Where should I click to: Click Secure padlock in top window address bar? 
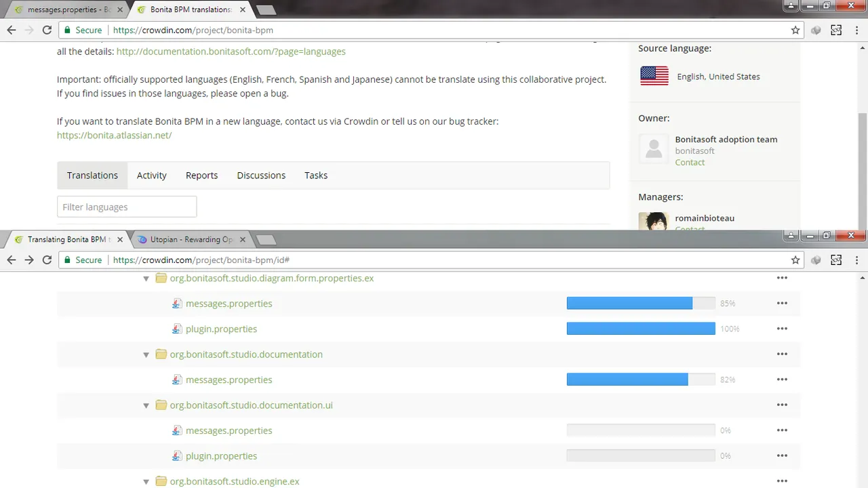click(x=67, y=30)
